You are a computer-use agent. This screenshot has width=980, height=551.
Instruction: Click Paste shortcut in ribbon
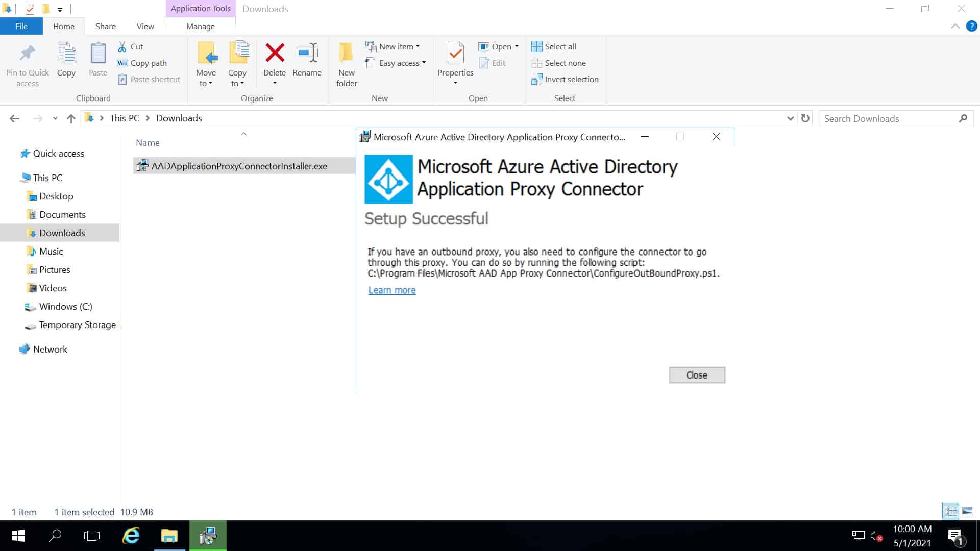click(149, 79)
